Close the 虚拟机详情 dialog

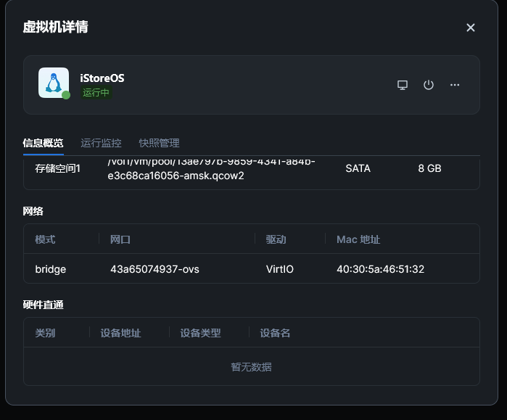tap(470, 28)
